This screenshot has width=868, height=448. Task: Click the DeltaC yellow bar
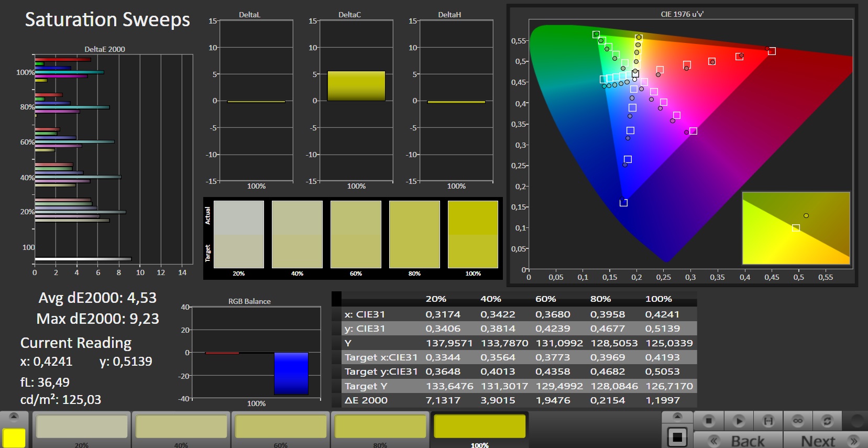click(x=356, y=86)
